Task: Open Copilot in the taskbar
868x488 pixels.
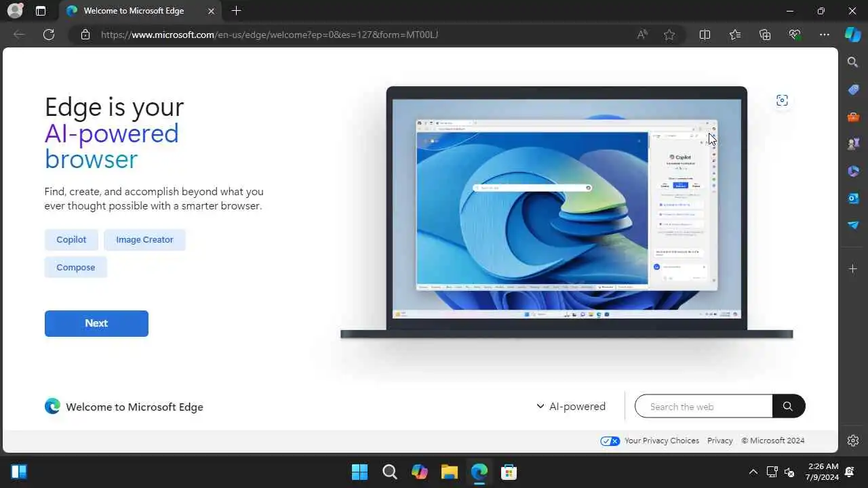Action: tap(419, 472)
